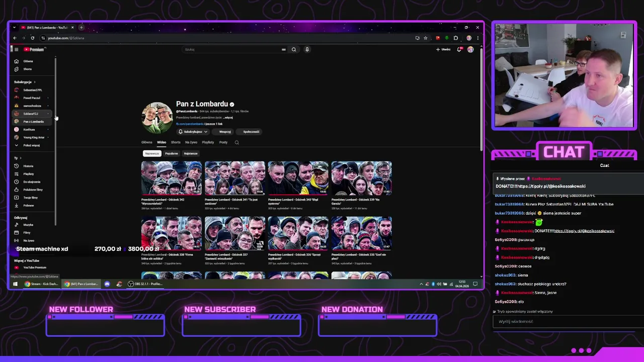Open Discord from the taskbar
This screenshot has width=644, height=362.
(x=107, y=284)
